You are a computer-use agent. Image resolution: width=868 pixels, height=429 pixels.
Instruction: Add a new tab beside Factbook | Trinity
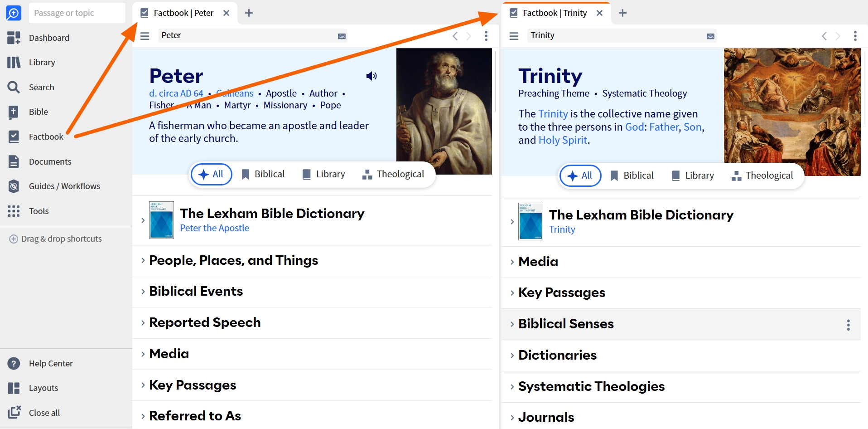click(x=623, y=13)
